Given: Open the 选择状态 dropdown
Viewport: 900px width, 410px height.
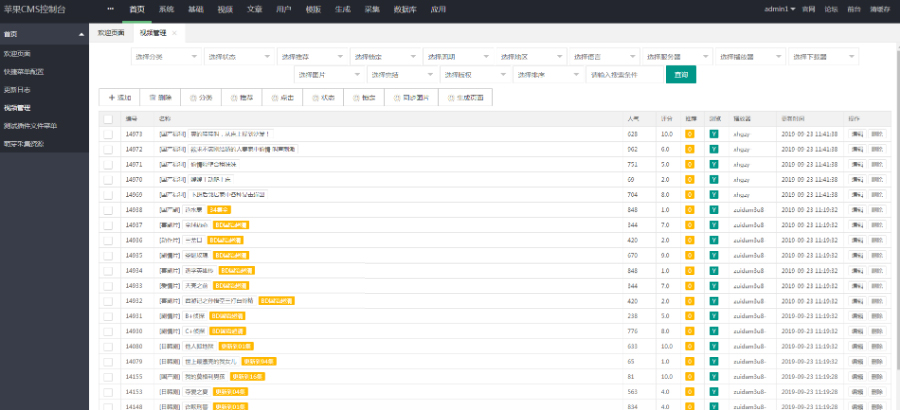Looking at the screenshot, I should tap(239, 57).
